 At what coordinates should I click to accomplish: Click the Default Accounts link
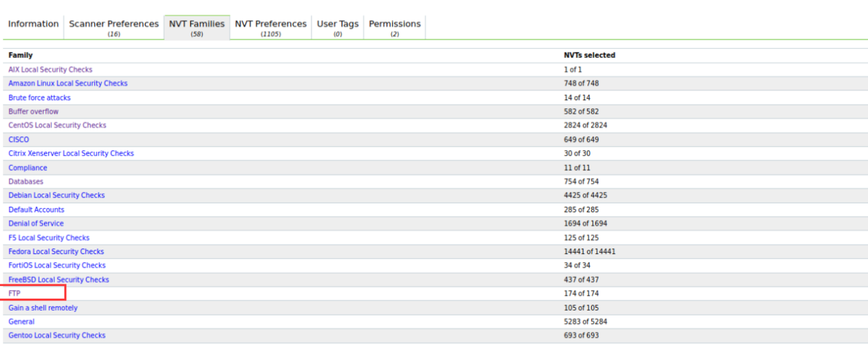click(36, 210)
